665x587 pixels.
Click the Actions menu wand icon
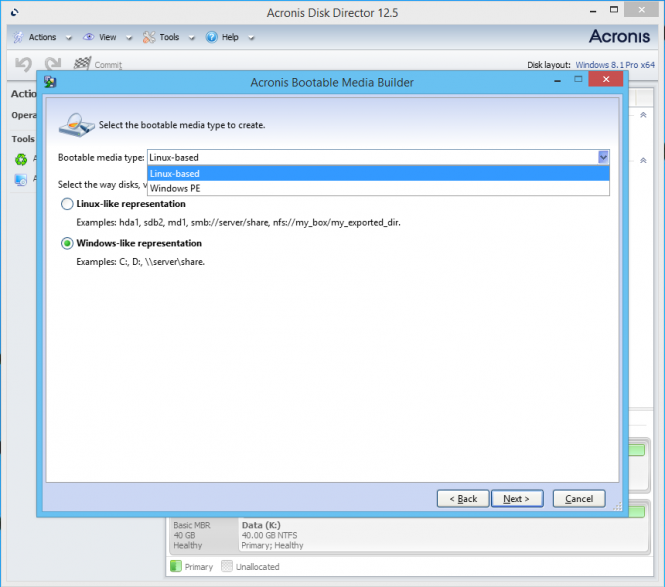click(x=18, y=37)
